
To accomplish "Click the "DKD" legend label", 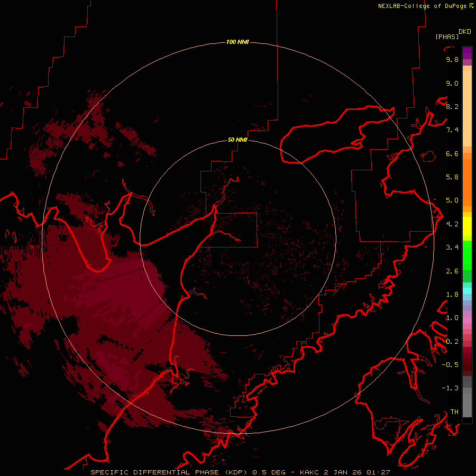I will 465,32.
